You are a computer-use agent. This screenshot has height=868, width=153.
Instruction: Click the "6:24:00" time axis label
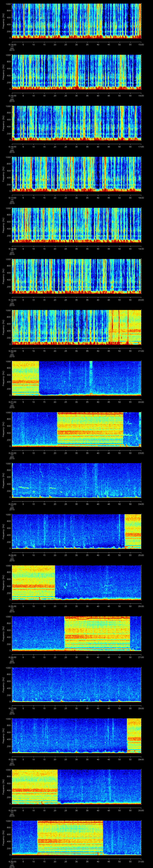pos(12,555)
